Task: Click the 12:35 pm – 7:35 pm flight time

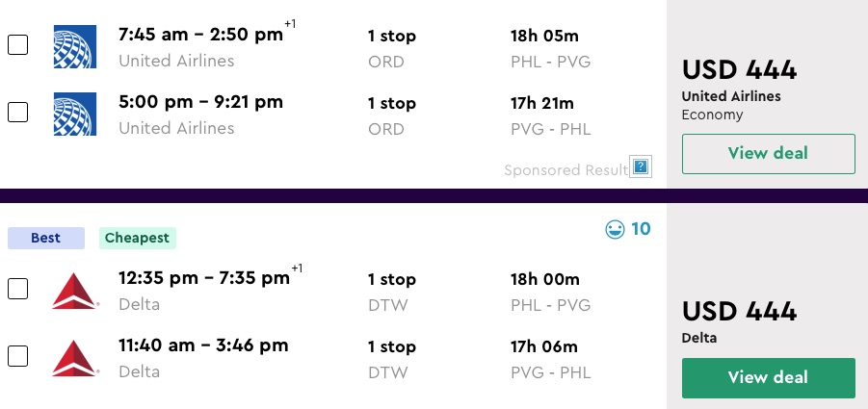Action: 203,278
